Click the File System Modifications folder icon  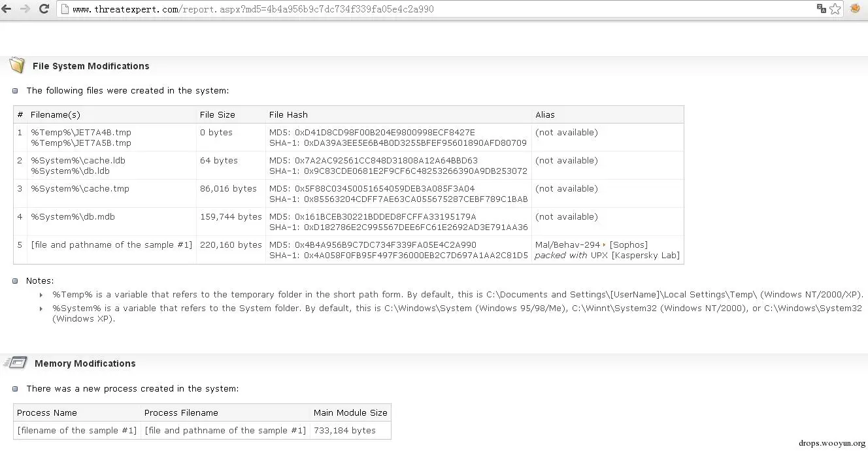coord(16,65)
